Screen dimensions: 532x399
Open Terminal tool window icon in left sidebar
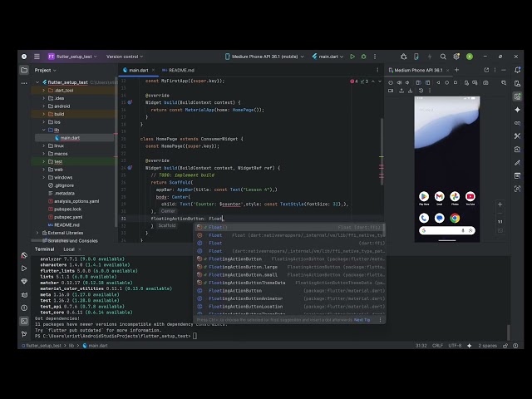pos(24,321)
